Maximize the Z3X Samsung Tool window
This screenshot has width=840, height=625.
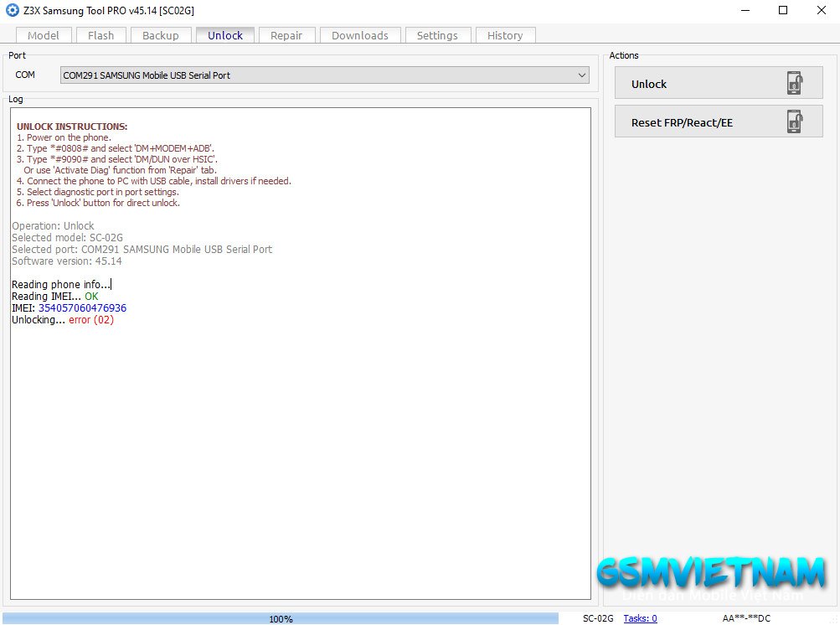(x=783, y=10)
